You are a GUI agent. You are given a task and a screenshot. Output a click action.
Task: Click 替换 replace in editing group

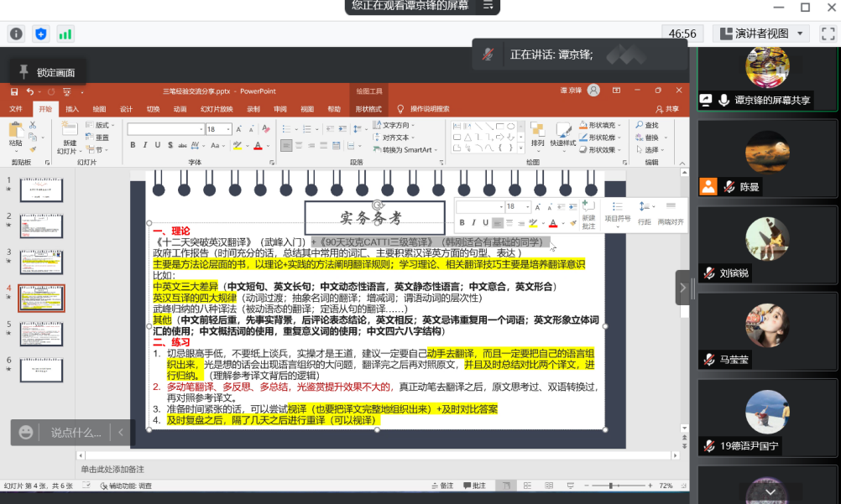click(x=647, y=138)
